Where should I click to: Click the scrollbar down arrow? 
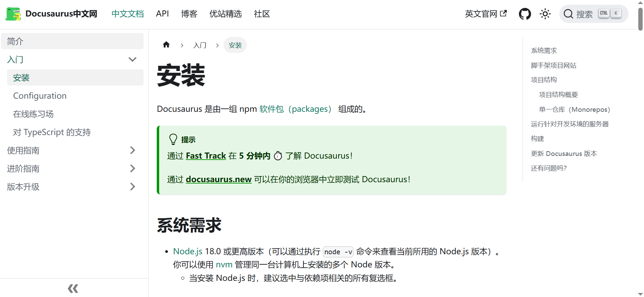click(640, 294)
